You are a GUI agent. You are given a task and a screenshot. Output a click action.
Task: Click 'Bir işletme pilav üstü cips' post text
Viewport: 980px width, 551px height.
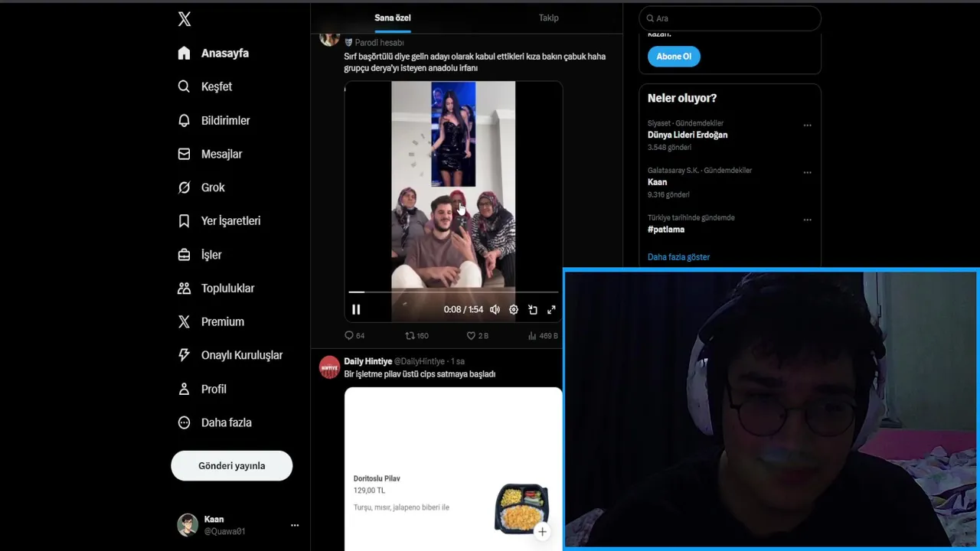[x=420, y=374]
